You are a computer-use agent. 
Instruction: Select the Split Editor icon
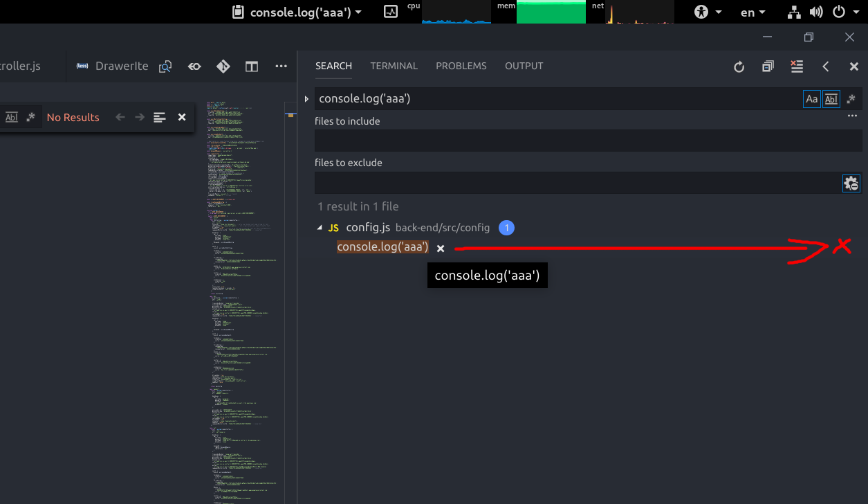point(251,66)
